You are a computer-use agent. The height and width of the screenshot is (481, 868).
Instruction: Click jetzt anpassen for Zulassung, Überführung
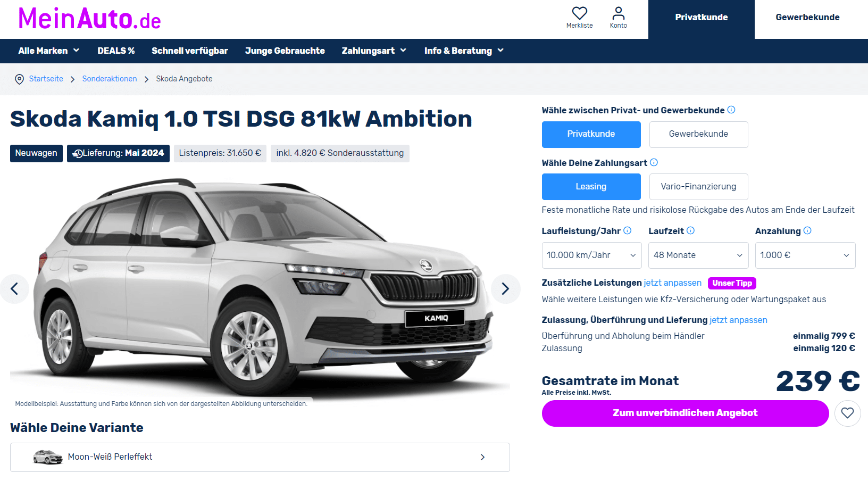(x=738, y=320)
